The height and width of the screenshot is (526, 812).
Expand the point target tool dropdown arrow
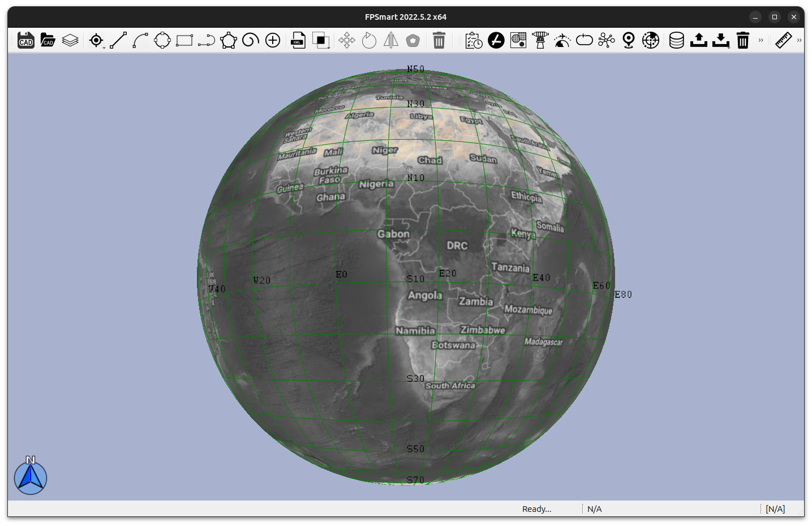point(104,48)
